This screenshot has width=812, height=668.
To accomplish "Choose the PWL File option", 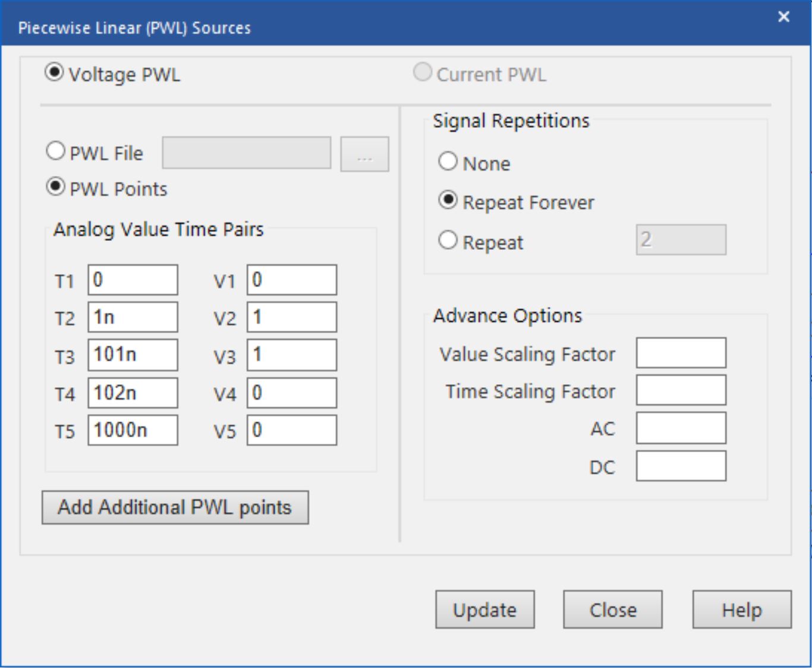I will pos(55,152).
